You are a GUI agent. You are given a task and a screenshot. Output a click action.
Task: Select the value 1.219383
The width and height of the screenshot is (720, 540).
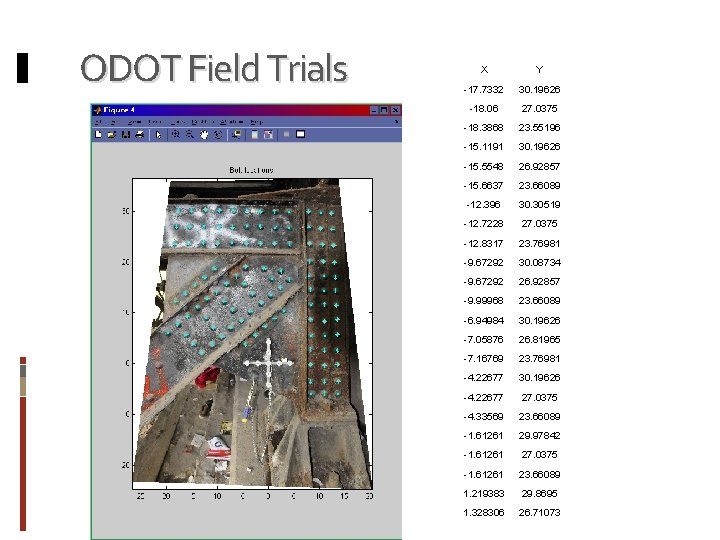(x=484, y=494)
